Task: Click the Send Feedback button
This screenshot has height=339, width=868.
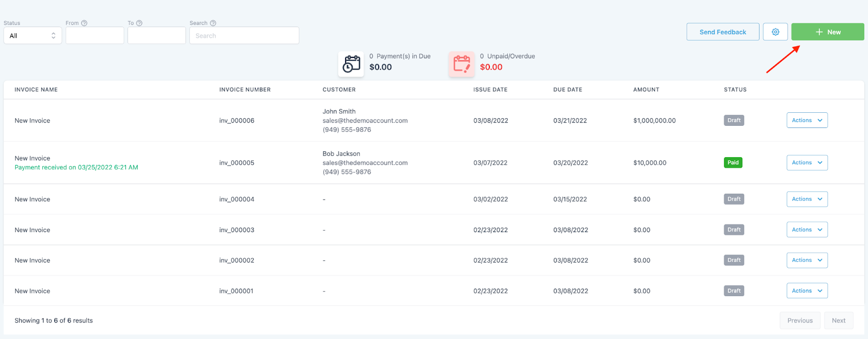Action: (x=723, y=32)
